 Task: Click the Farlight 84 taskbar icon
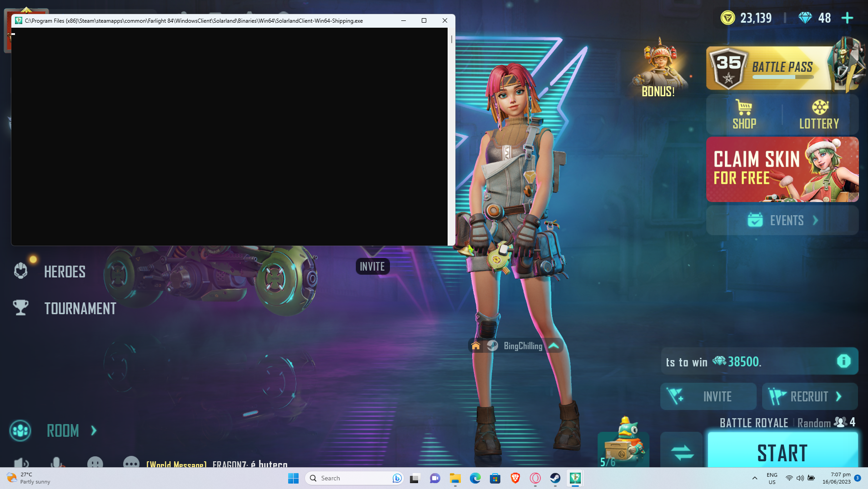pyautogui.click(x=575, y=478)
